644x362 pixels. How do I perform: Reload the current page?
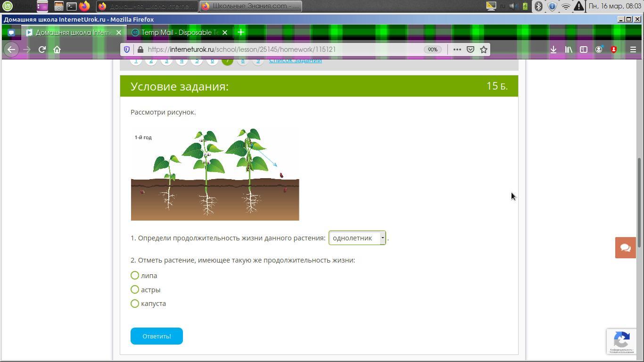click(x=42, y=49)
